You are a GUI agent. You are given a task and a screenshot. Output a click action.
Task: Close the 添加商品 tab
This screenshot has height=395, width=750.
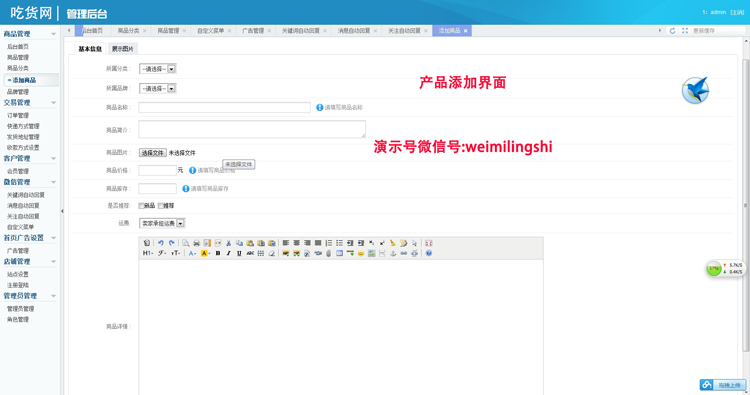point(465,31)
